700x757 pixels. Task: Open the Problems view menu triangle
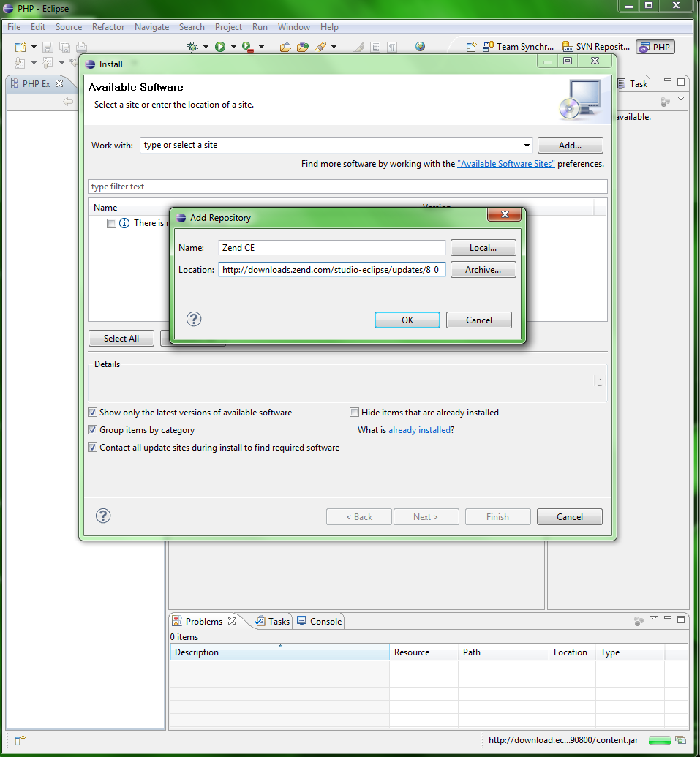[x=654, y=617]
